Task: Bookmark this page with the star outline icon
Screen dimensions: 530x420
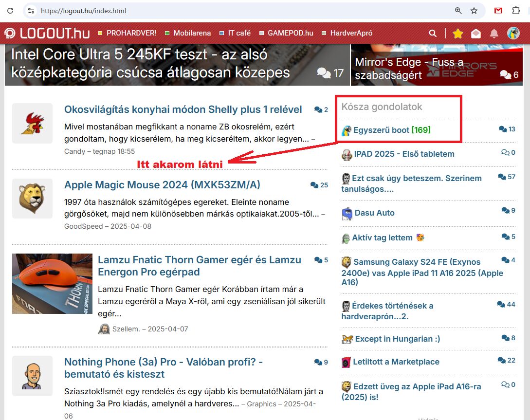Action: (474, 11)
